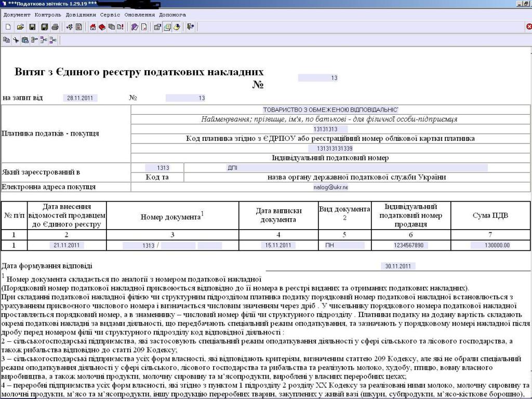Click the seller tax number 1234567890

pyautogui.click(x=408, y=245)
